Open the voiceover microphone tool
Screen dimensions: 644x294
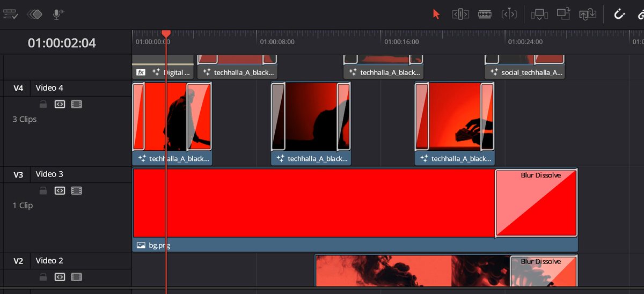point(58,14)
